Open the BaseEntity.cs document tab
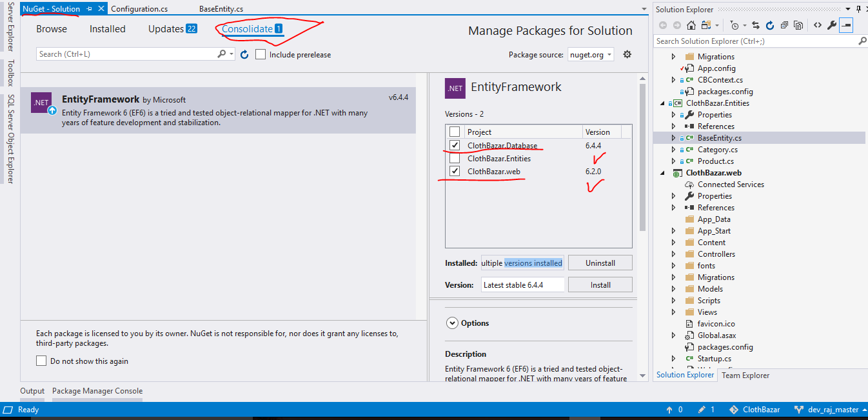 pyautogui.click(x=221, y=9)
